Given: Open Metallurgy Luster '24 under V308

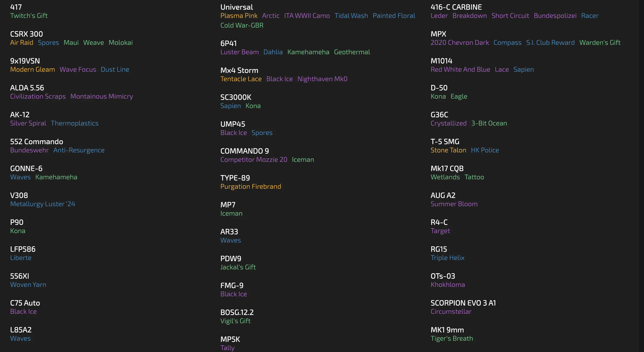Looking at the screenshot, I should [43, 204].
